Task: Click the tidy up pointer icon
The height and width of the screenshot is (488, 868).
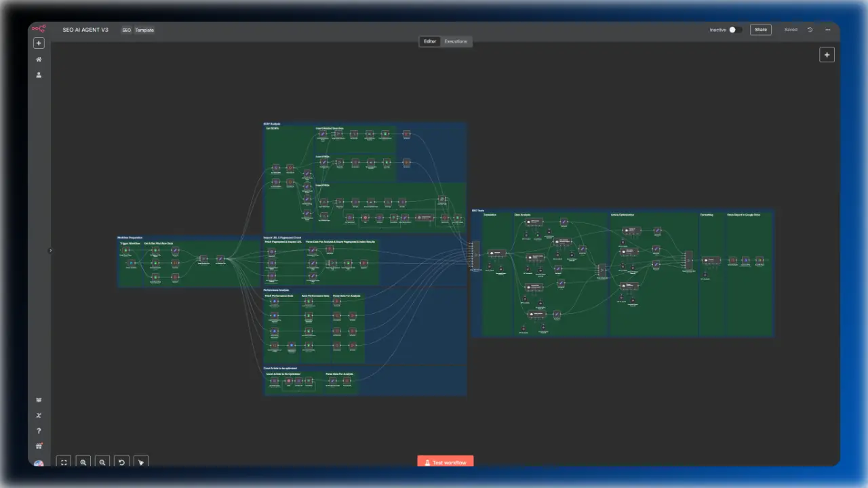Action: 141,462
